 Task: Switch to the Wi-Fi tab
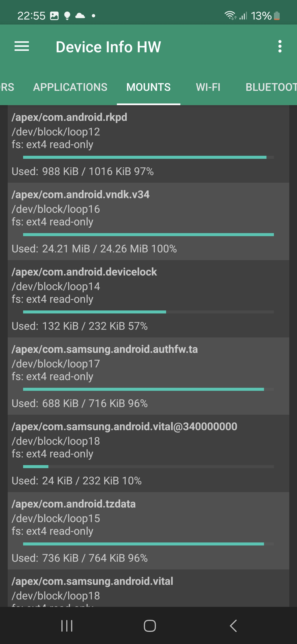(208, 87)
